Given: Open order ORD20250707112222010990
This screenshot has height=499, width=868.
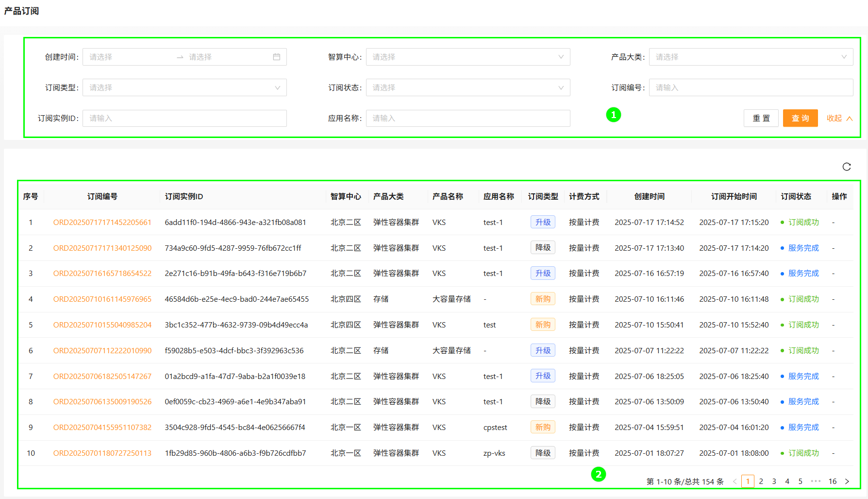Looking at the screenshot, I should point(102,350).
